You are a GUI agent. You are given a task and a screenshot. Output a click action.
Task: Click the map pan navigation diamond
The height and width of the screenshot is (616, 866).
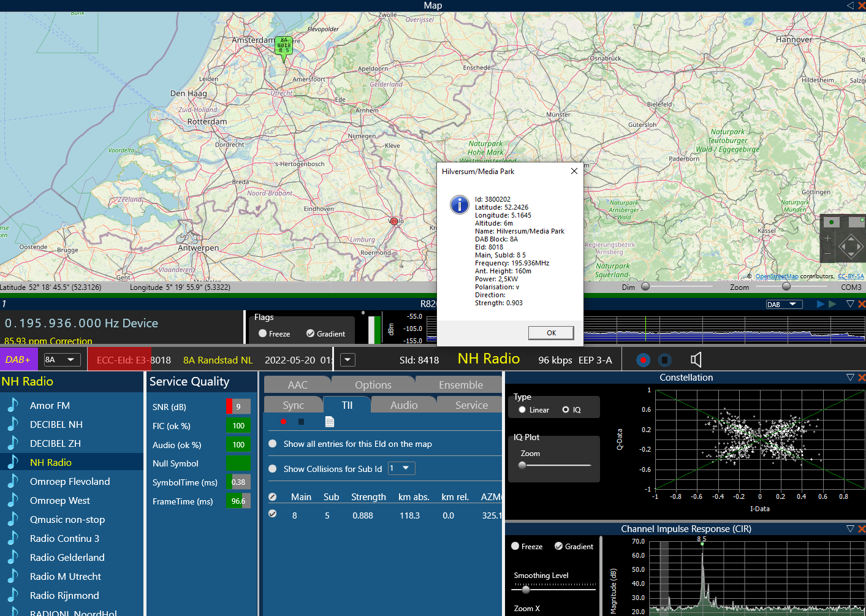point(851,246)
